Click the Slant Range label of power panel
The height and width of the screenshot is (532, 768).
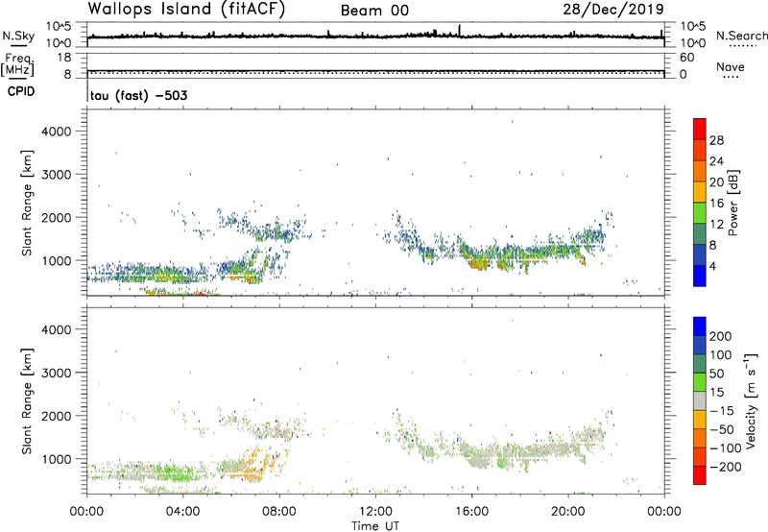(27, 203)
